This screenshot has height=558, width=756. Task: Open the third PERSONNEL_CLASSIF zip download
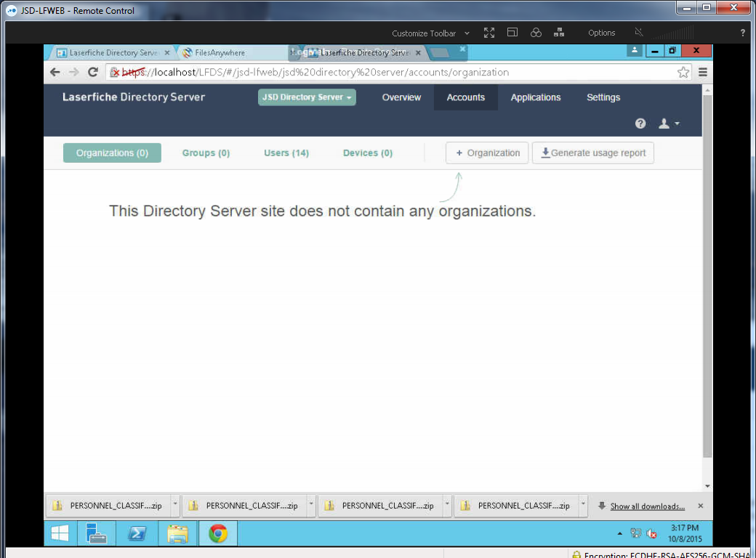381,506
